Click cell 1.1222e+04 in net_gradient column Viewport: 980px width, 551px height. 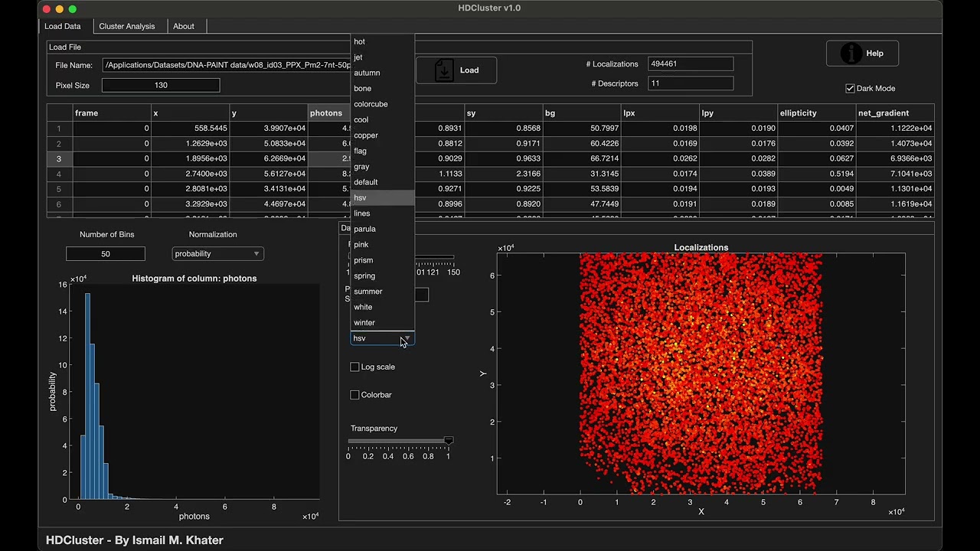895,129
